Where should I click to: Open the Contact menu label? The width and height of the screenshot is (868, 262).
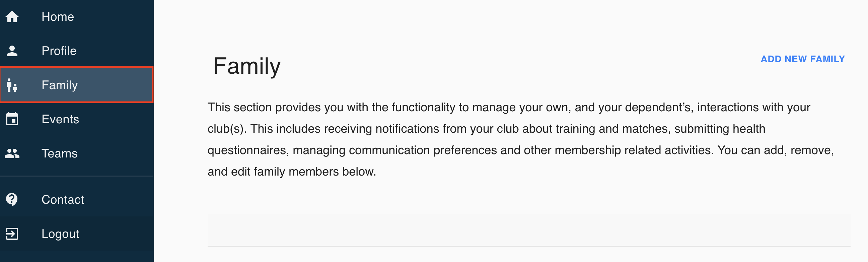click(x=63, y=200)
